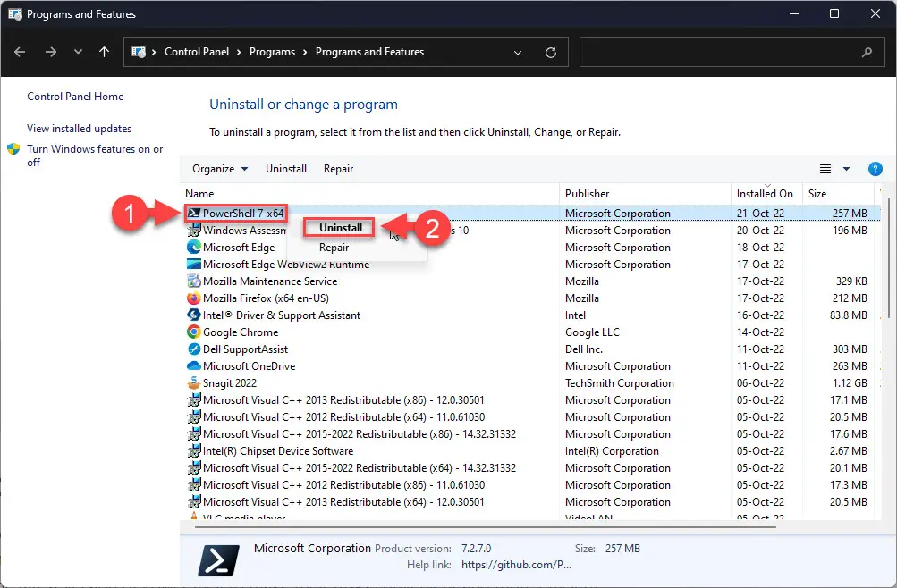Image resolution: width=897 pixels, height=588 pixels.
Task: Click the change view list icon
Action: point(825,169)
